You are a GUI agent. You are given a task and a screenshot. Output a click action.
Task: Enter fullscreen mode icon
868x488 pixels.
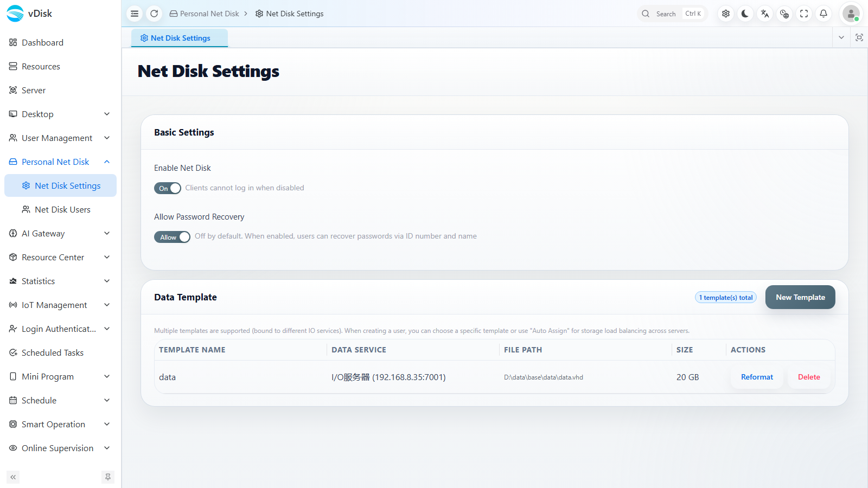[x=804, y=14]
